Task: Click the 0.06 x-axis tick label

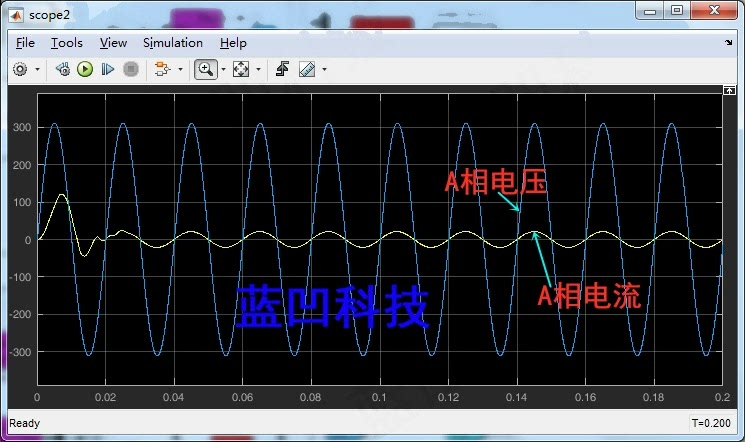Action: [x=242, y=397]
